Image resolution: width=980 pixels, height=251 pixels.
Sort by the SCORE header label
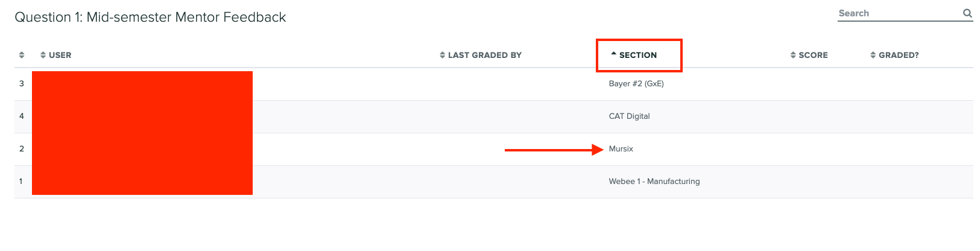(813, 55)
